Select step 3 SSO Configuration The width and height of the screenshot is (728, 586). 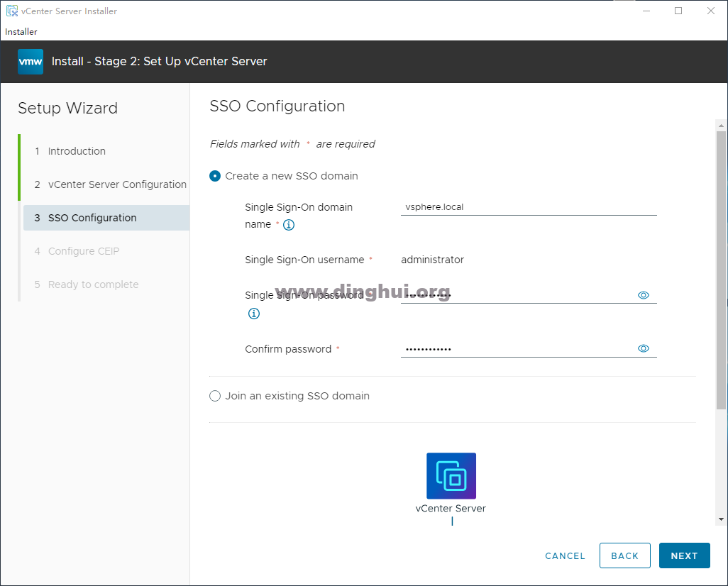pyautogui.click(x=106, y=218)
